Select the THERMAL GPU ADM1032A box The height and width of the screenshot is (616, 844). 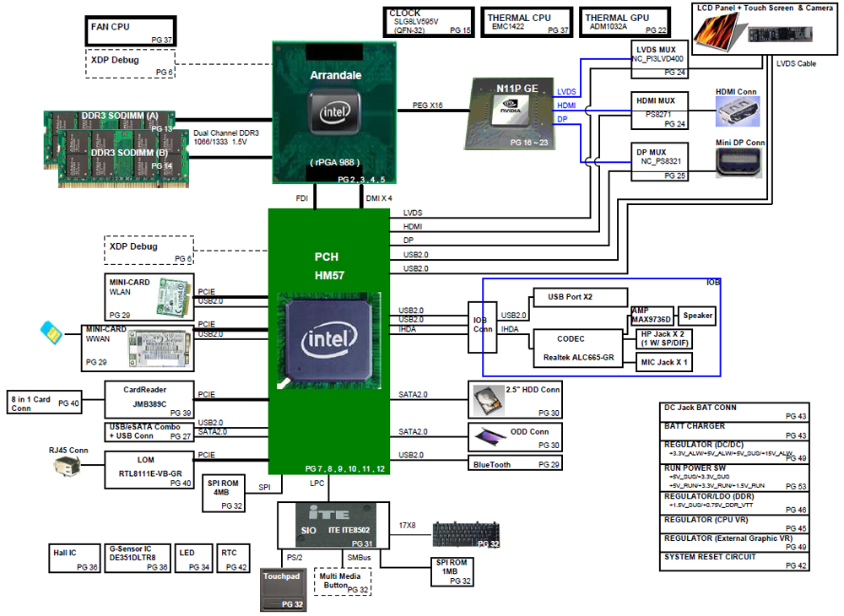[x=625, y=22]
